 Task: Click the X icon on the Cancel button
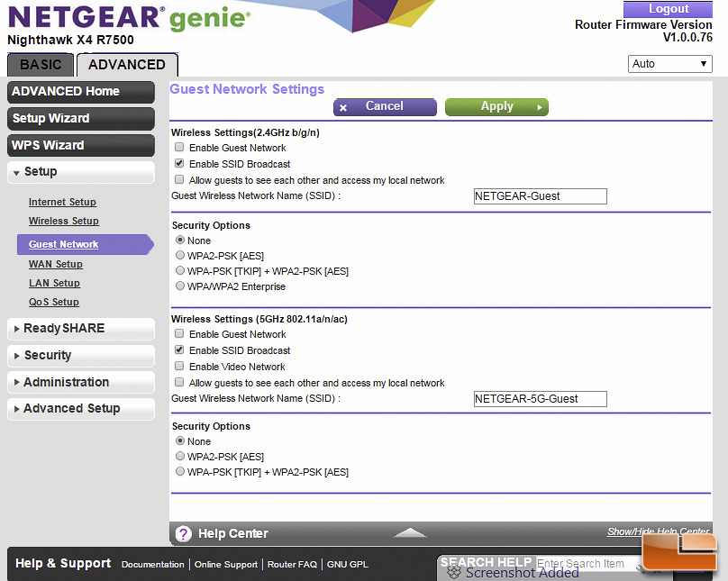tap(343, 108)
